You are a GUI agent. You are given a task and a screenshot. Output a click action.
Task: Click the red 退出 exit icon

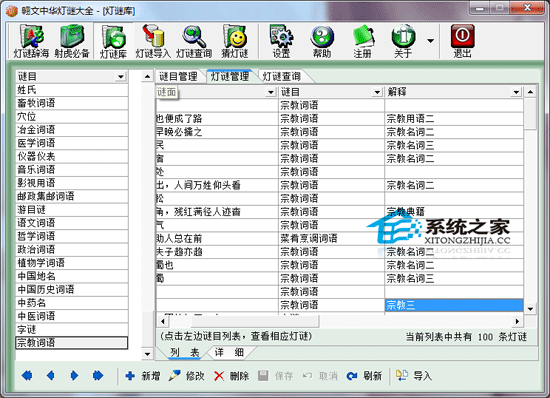tap(462, 41)
